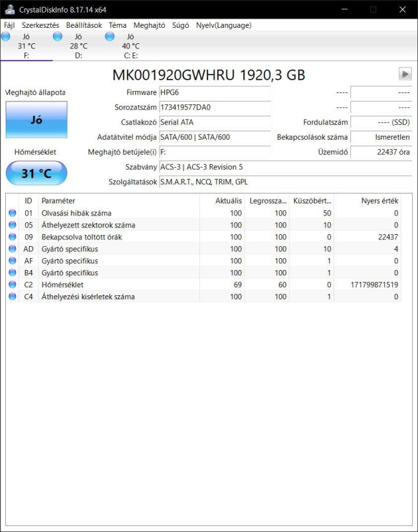418x532 pixels.
Task: Open the Nyelv(Language) menu
Action: point(223,25)
